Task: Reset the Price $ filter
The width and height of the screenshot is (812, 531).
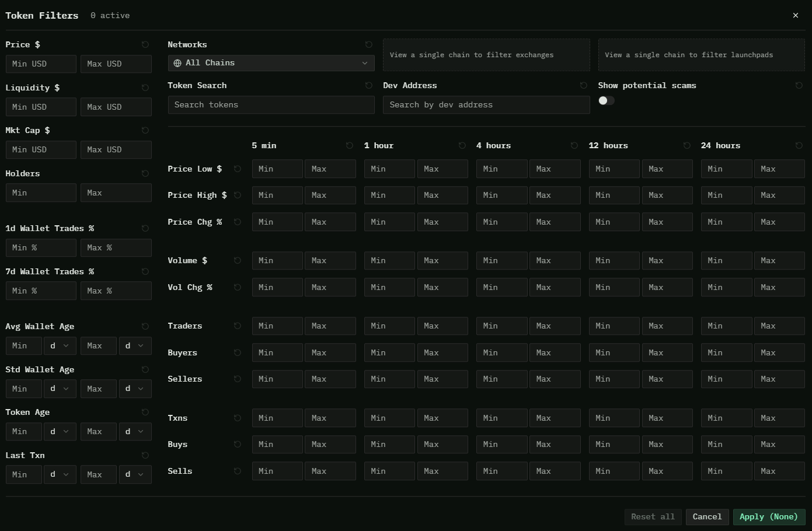Action: pos(145,45)
